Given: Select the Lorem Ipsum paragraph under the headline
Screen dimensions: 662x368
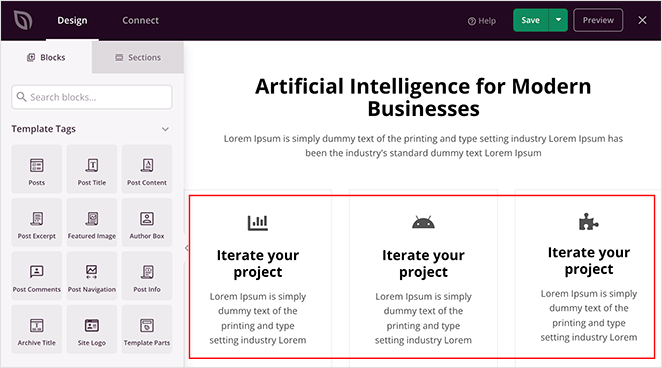Looking at the screenshot, I should point(423,146).
